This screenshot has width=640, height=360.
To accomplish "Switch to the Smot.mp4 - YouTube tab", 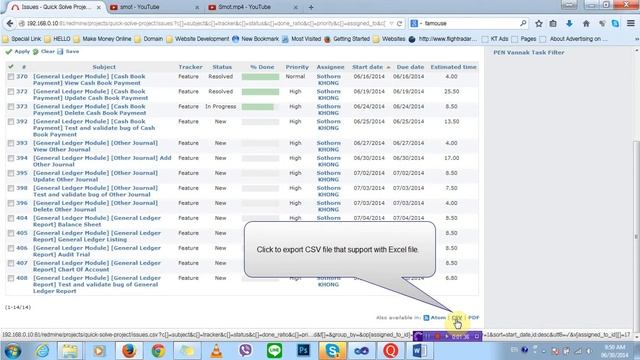I will (x=253, y=7).
